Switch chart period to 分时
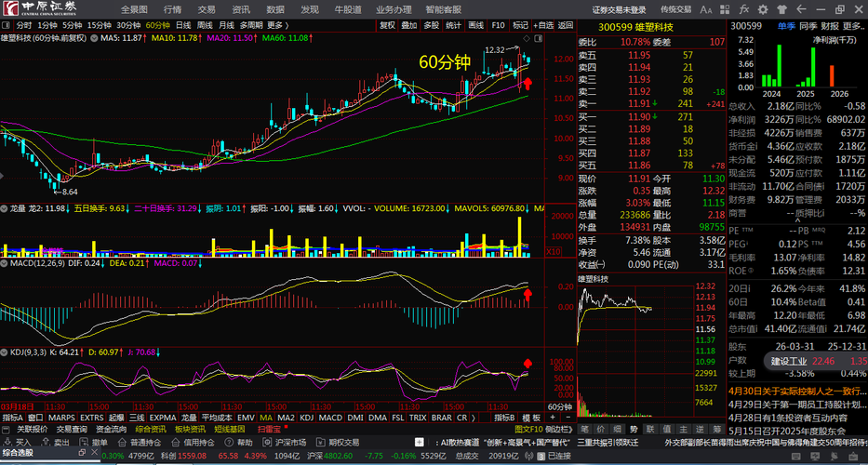 click(x=24, y=25)
